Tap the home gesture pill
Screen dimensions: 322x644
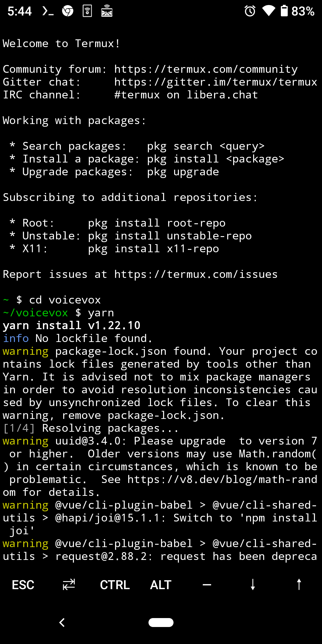pyautogui.click(x=161, y=622)
